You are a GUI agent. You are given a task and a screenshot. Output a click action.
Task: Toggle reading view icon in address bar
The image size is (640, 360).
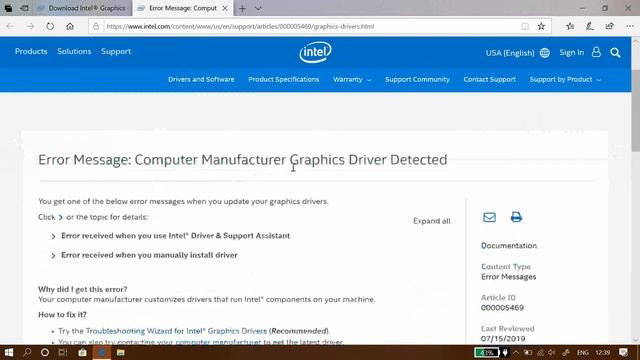[525, 27]
